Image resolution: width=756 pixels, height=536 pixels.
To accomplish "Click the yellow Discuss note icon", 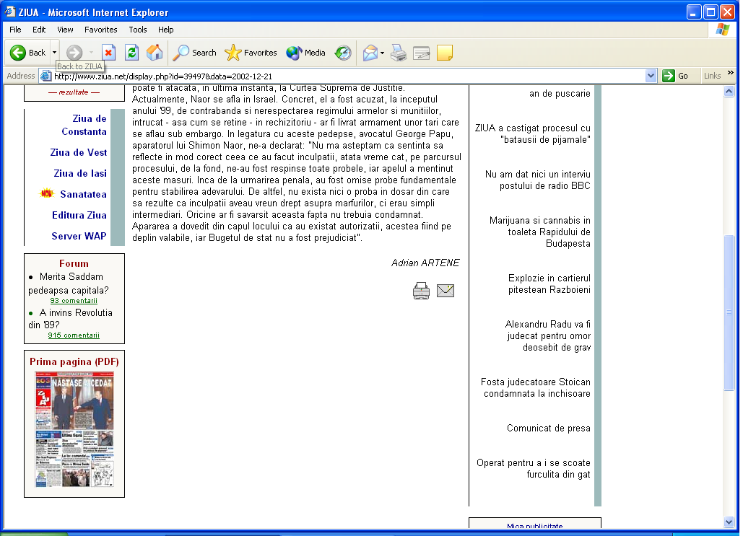I will [x=445, y=53].
